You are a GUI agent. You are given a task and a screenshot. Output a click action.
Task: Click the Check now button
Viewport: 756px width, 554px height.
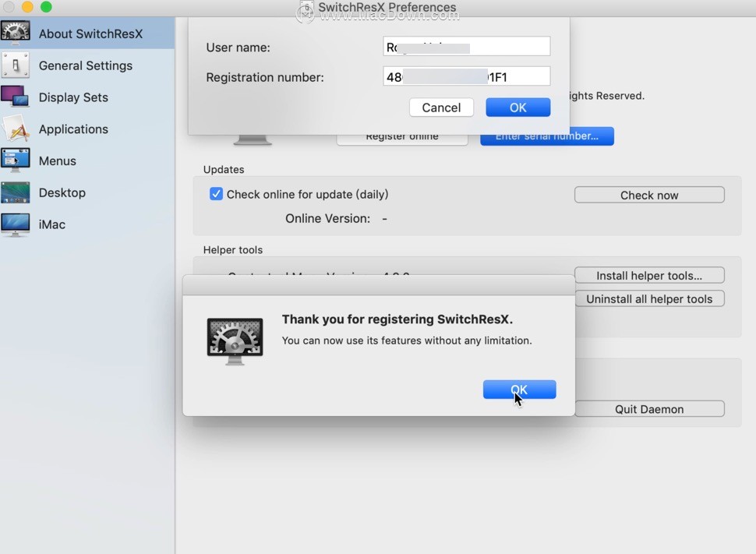[649, 195]
